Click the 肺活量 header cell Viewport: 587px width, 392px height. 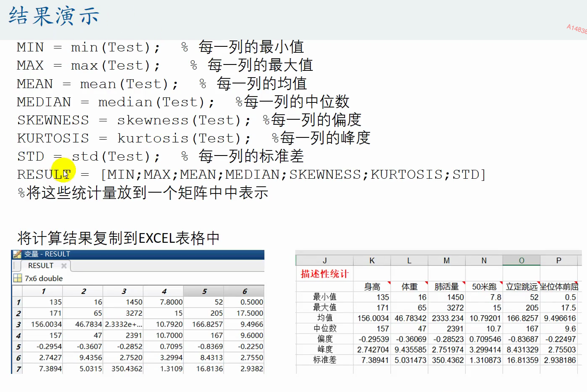coord(447,287)
